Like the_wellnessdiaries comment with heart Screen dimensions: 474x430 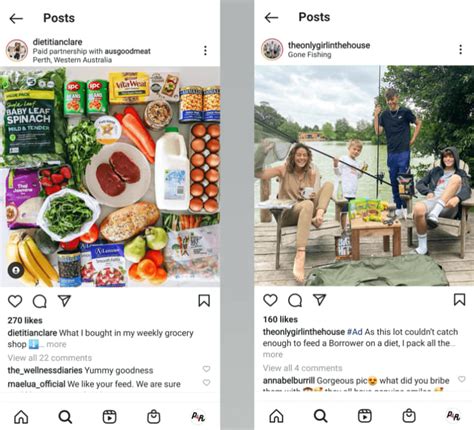tap(207, 369)
